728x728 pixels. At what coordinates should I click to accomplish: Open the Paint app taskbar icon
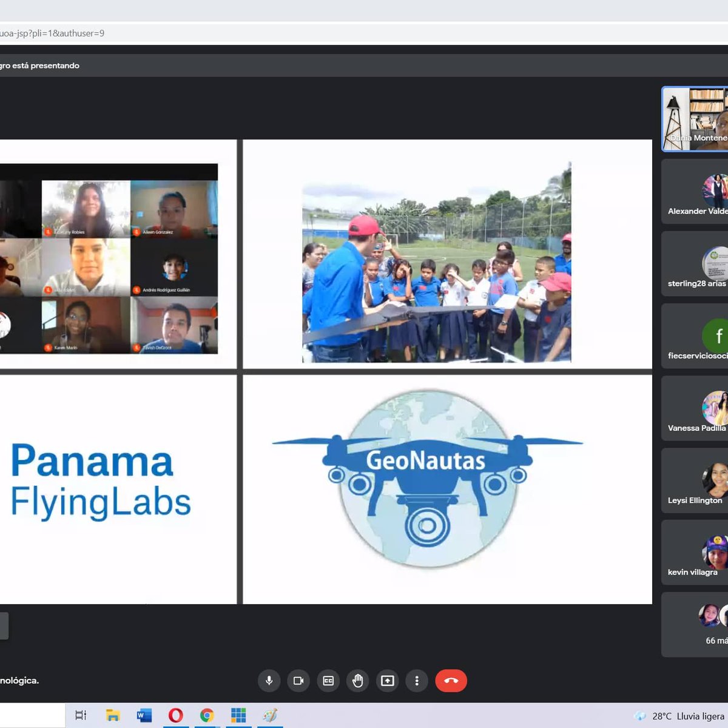pos(270,716)
